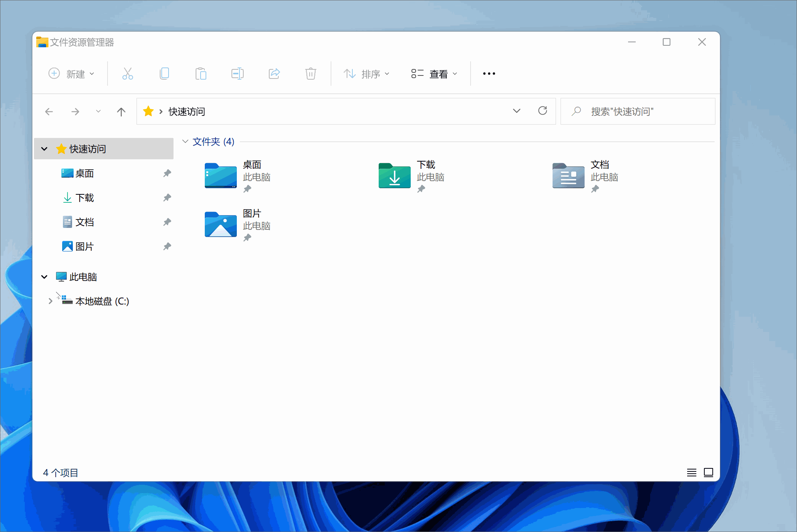
Task: Open the 图片 folder in main pane
Action: (221, 224)
